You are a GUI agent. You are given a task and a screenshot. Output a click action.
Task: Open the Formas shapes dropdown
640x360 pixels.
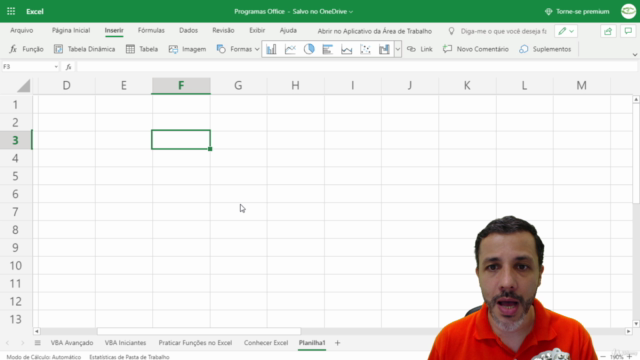pyautogui.click(x=238, y=49)
